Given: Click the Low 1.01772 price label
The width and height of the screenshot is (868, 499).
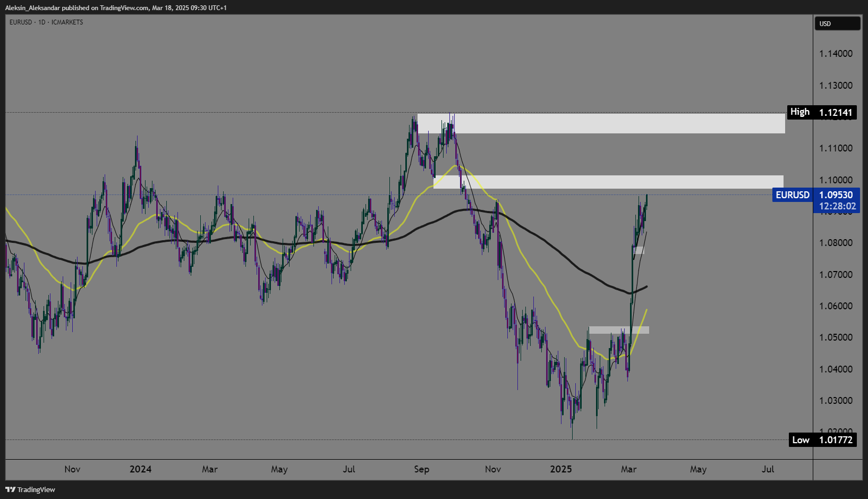Looking at the screenshot, I should tap(822, 439).
